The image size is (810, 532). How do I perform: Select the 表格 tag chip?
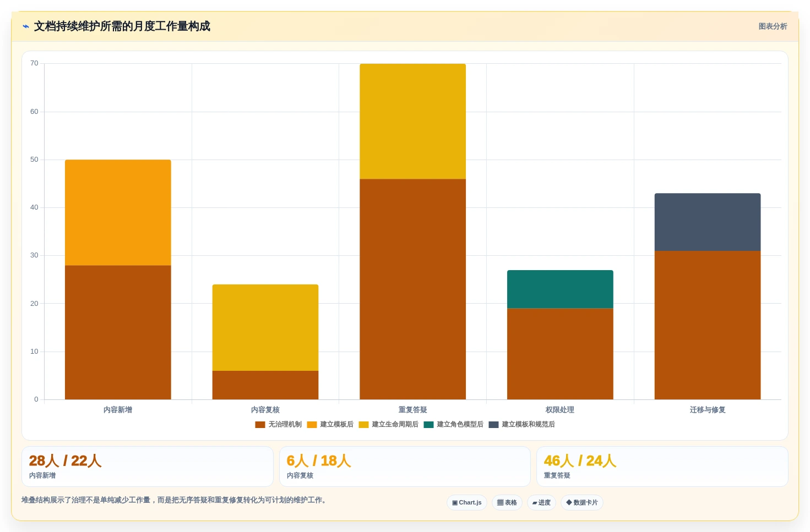pyautogui.click(x=507, y=503)
